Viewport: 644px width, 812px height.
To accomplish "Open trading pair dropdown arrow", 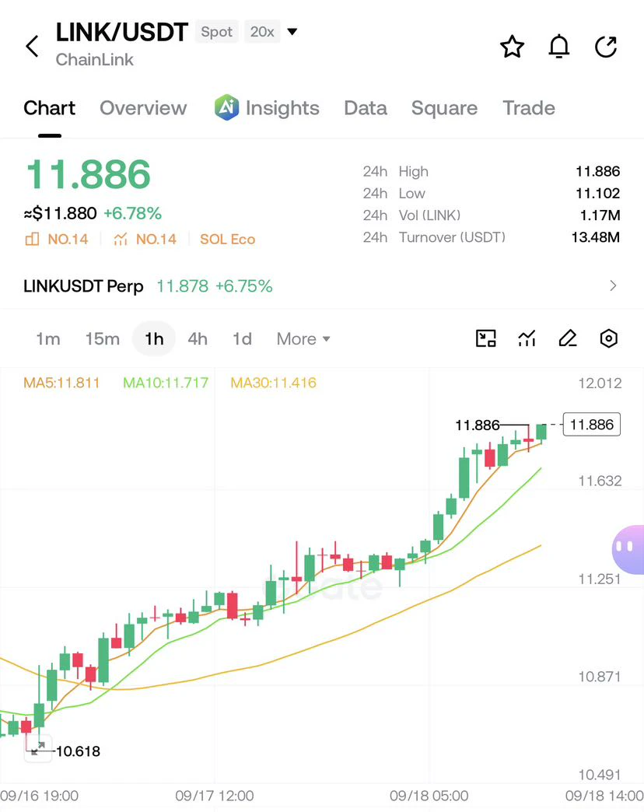I will [292, 32].
